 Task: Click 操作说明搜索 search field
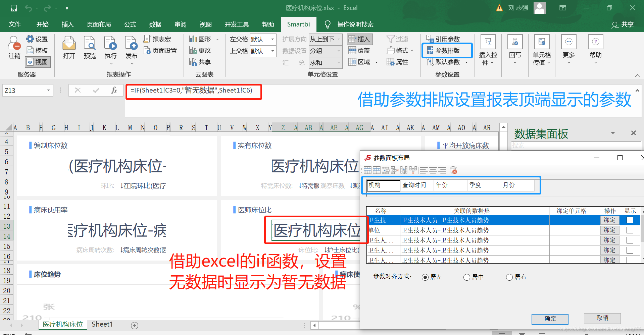[x=355, y=24]
